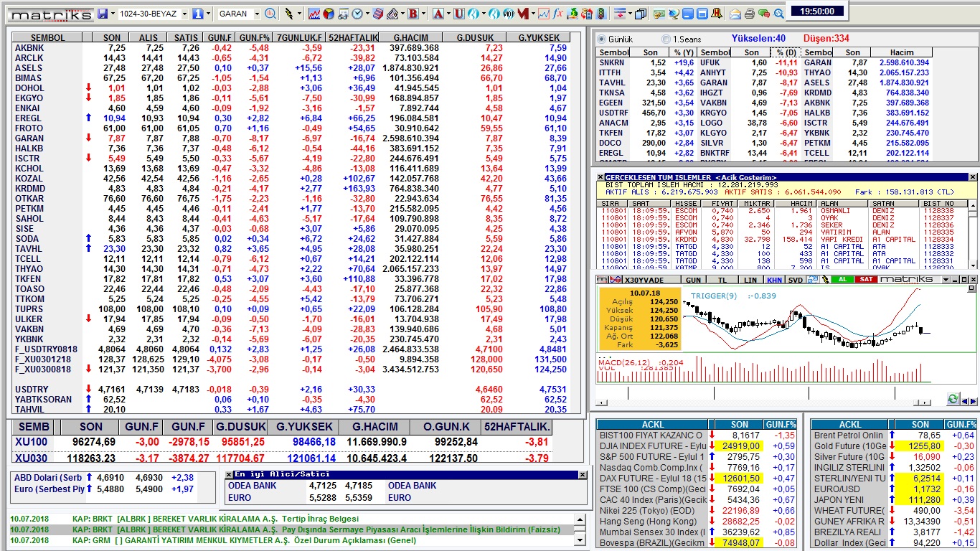Viewport: 980px width, 551px height.
Task: Open the chat bubbles icon
Action: [x=764, y=14]
